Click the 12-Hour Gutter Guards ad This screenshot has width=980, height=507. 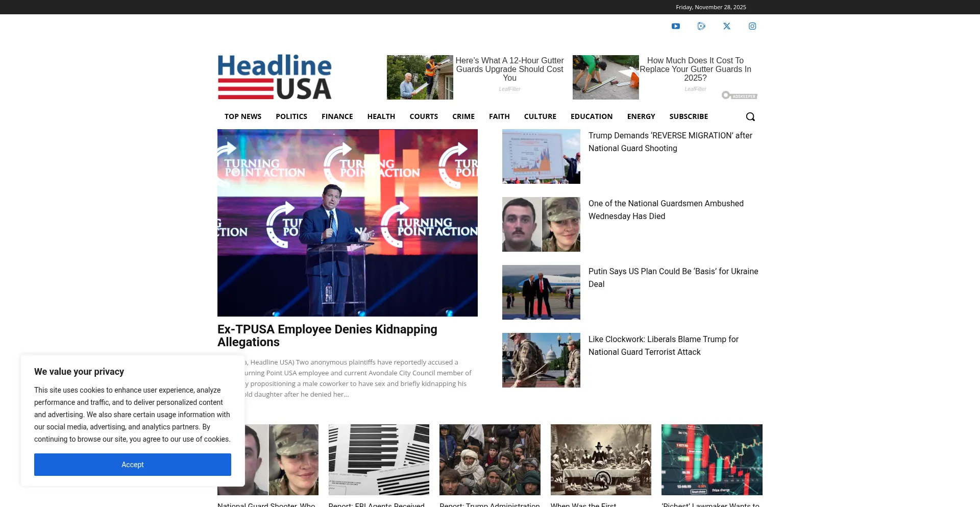[509, 69]
